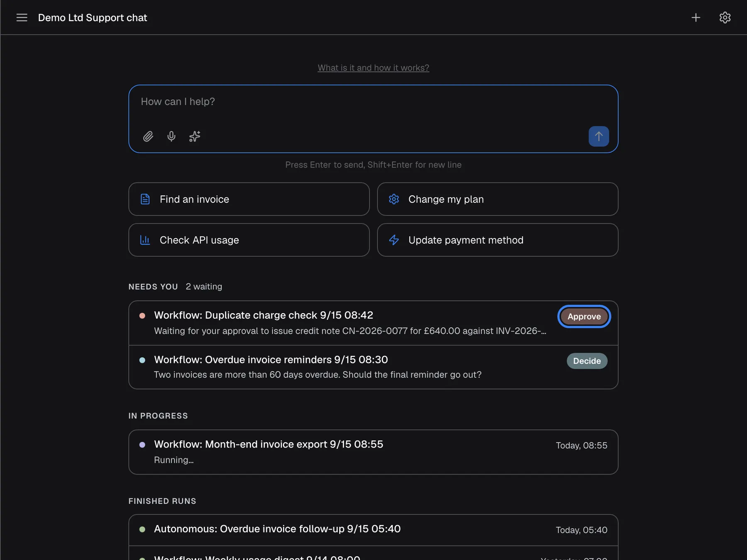
Task: Start a new chat with plus icon
Action: [696, 17]
